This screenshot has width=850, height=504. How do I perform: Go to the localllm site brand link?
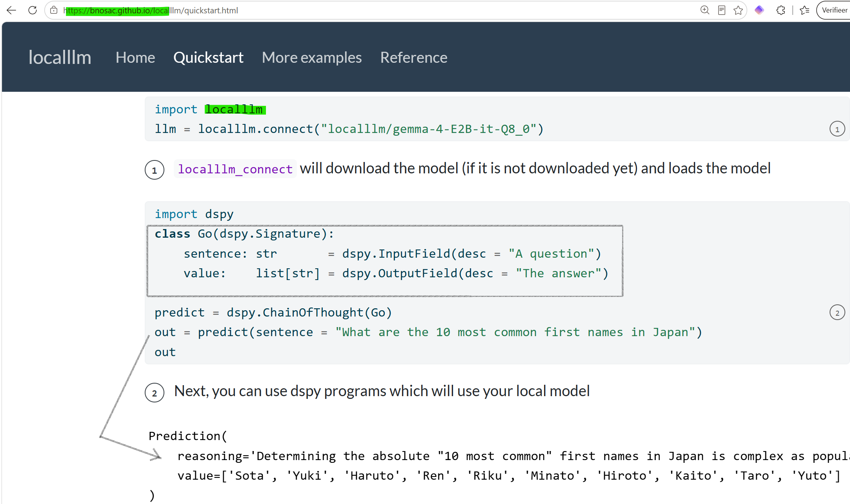[60, 57]
